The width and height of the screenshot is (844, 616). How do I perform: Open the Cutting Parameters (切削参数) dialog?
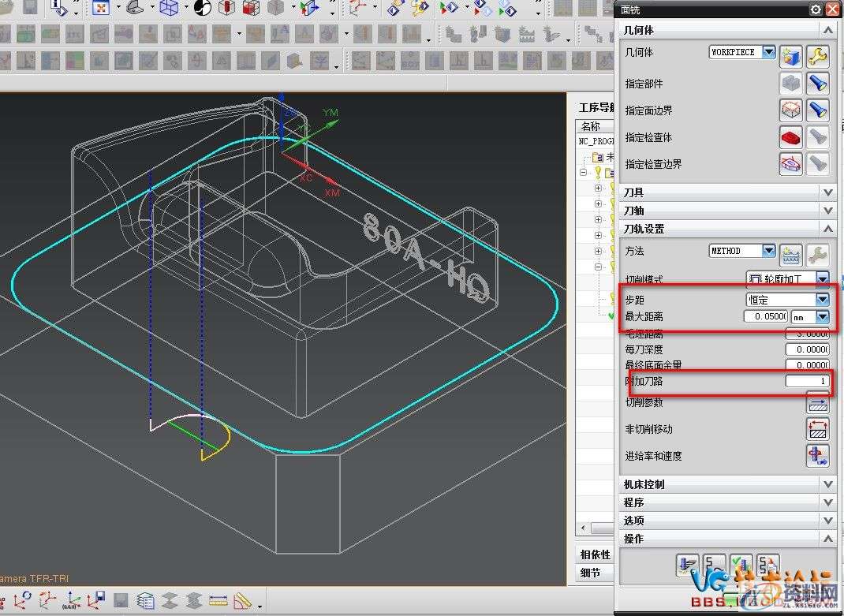click(x=817, y=403)
